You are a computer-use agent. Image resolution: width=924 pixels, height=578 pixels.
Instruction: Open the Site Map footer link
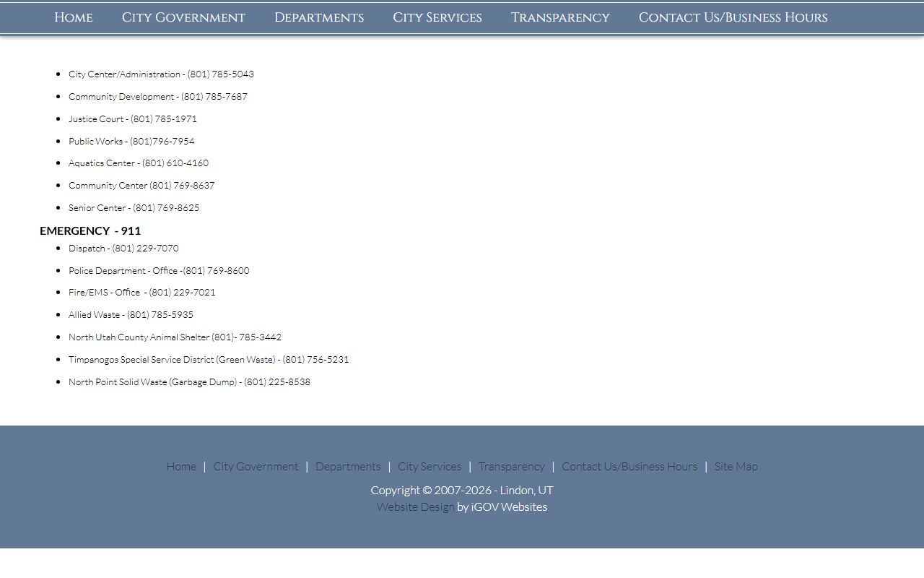(736, 466)
